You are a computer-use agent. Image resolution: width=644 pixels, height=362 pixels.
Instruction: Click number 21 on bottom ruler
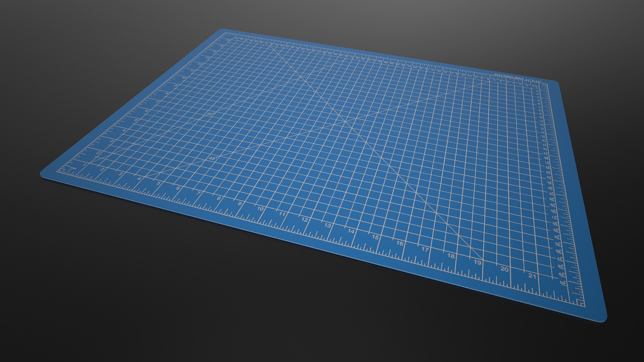coord(532,276)
